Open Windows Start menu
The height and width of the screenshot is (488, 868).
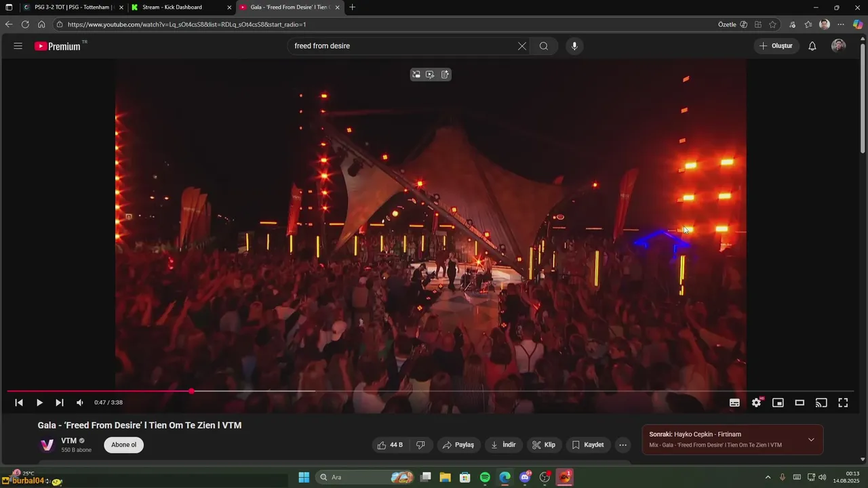304,477
